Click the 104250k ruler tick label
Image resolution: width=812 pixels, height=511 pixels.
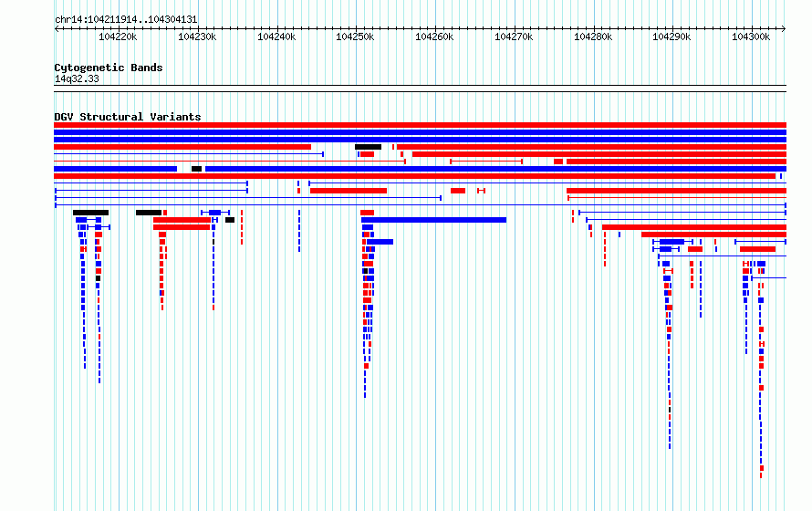tap(355, 36)
